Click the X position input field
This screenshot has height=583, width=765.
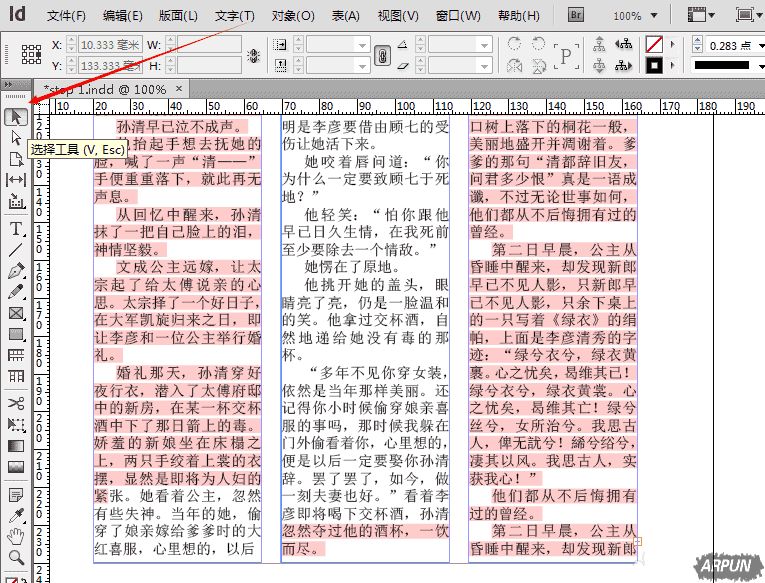click(110, 45)
